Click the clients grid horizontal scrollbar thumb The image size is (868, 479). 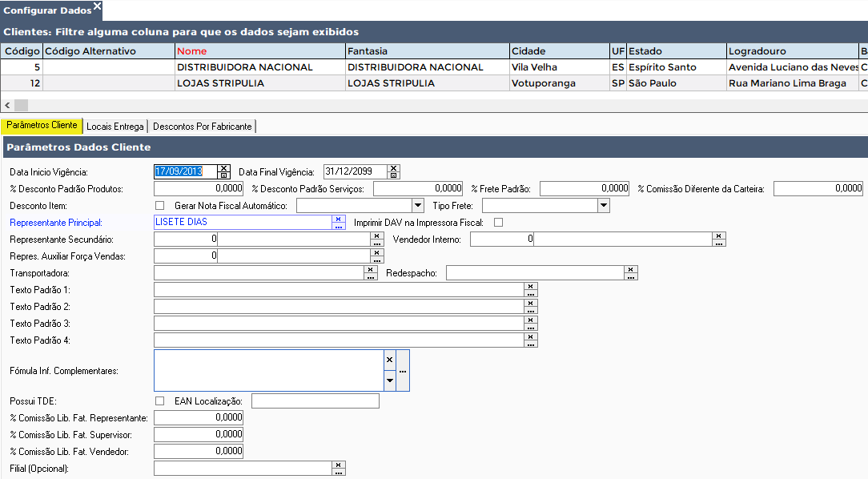[x=21, y=105]
